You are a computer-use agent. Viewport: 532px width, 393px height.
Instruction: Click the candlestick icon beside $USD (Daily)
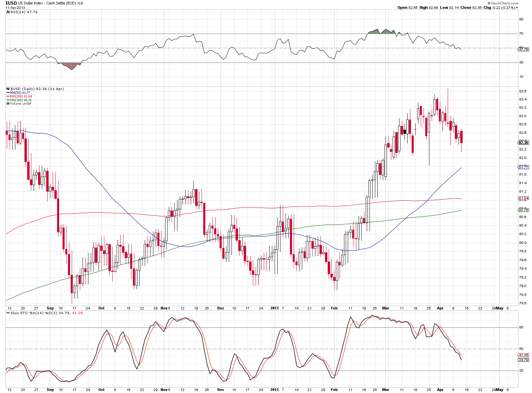tap(8, 89)
